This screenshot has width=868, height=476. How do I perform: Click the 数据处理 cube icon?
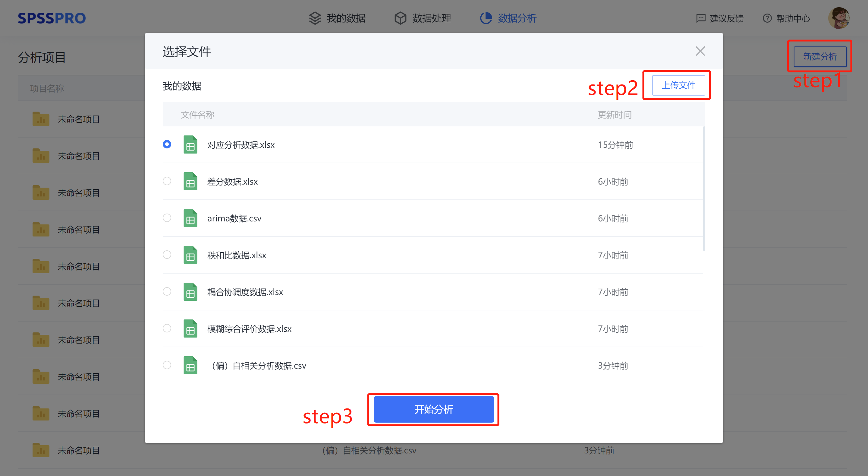coord(400,18)
